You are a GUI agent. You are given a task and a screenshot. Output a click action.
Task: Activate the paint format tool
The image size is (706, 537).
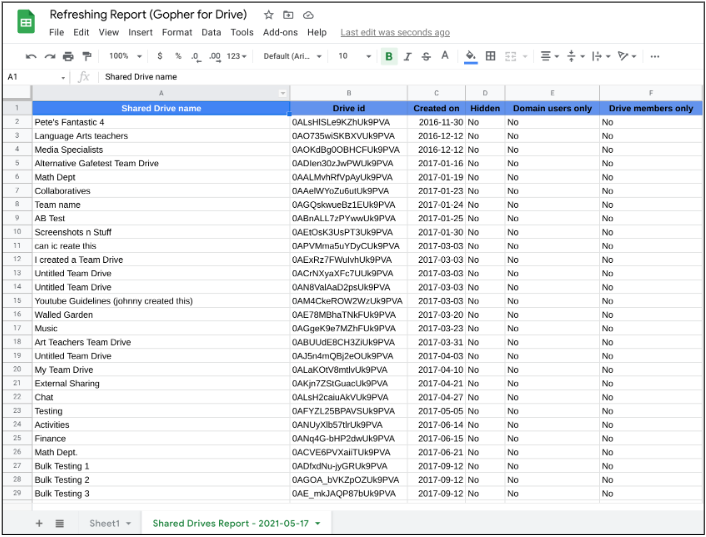click(86, 56)
